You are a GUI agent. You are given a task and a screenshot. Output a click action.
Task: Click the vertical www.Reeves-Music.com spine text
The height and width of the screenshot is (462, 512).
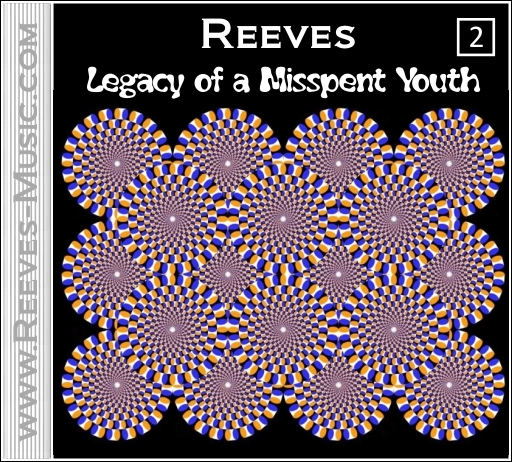click(x=26, y=231)
